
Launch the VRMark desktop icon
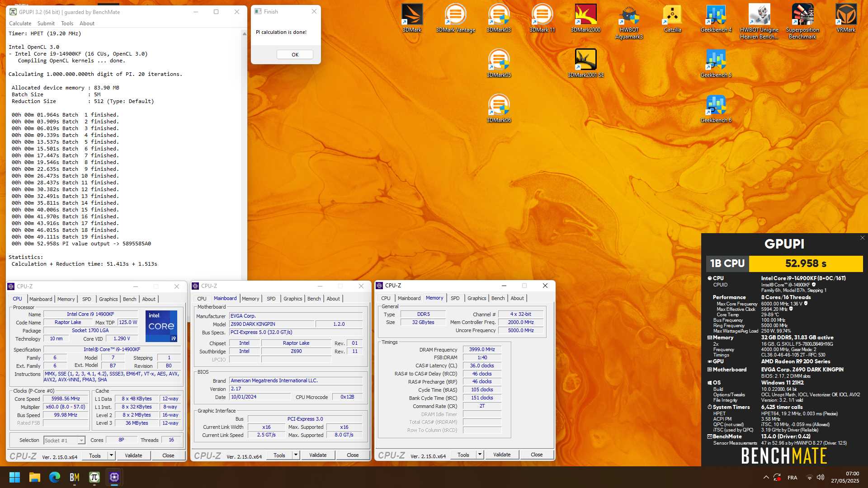click(846, 18)
